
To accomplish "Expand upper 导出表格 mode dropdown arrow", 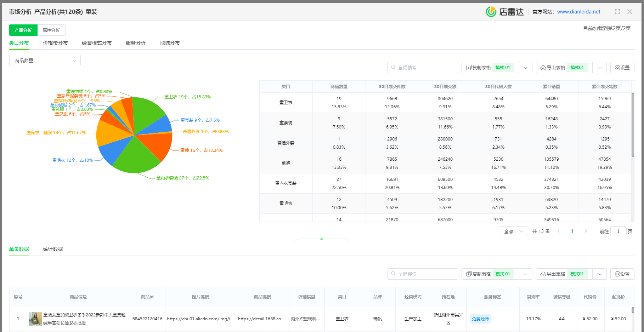I will click(x=600, y=68).
